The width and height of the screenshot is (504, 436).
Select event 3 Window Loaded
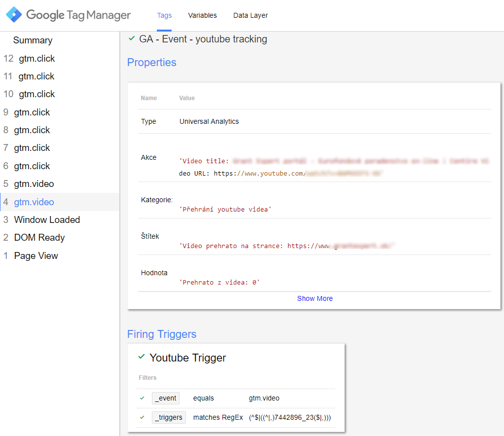(x=60, y=219)
